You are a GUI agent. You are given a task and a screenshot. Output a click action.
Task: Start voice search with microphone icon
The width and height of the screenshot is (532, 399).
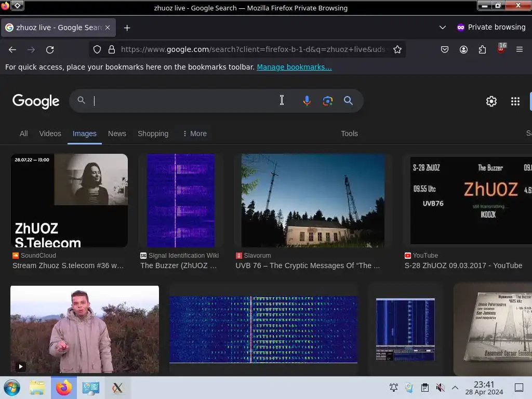[307, 101]
